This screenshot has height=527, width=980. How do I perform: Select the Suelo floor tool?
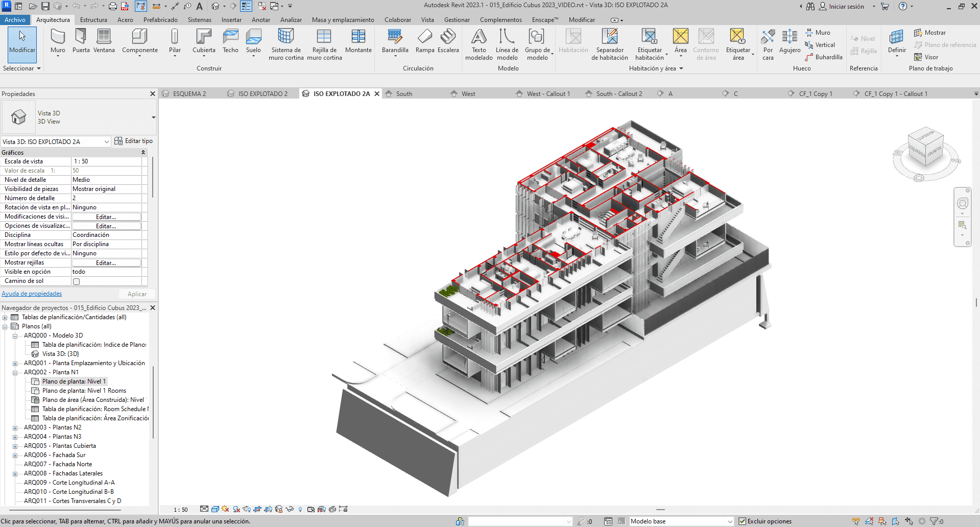(x=253, y=41)
